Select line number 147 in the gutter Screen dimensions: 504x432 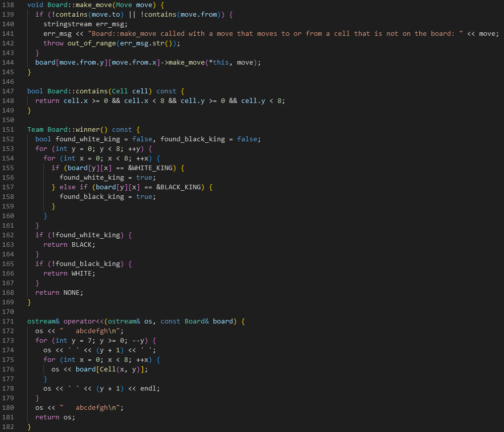8,91
